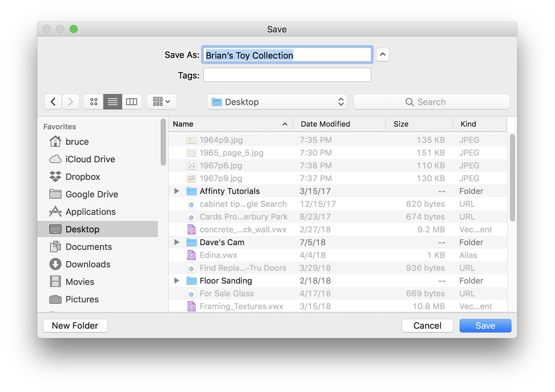Expand the Dave's Cam folder
The image size is (555, 392).
click(x=176, y=242)
